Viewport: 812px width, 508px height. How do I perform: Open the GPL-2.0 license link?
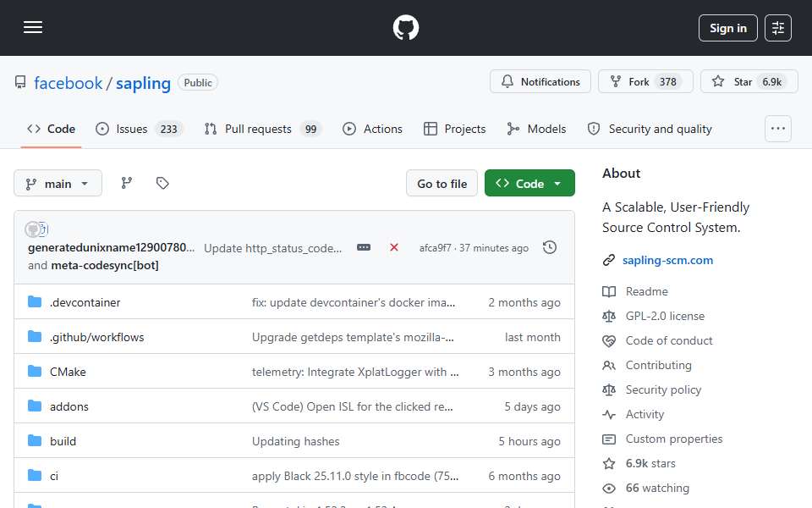(x=665, y=316)
